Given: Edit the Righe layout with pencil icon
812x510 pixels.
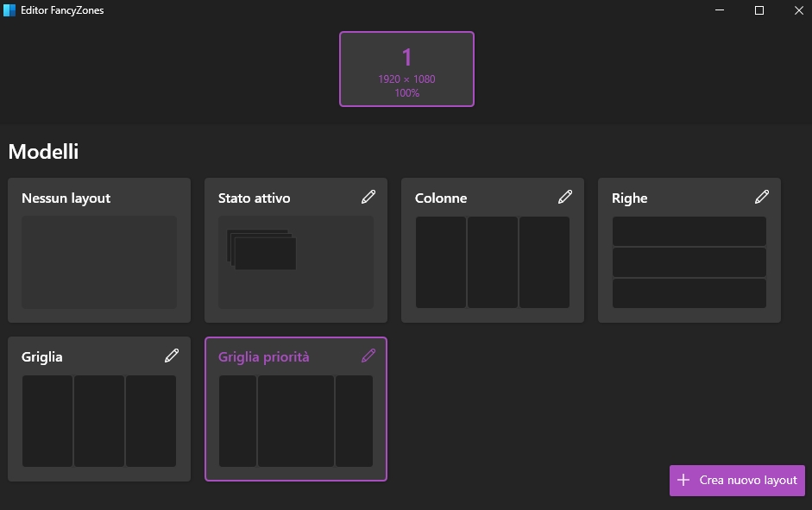Looking at the screenshot, I should tap(762, 197).
